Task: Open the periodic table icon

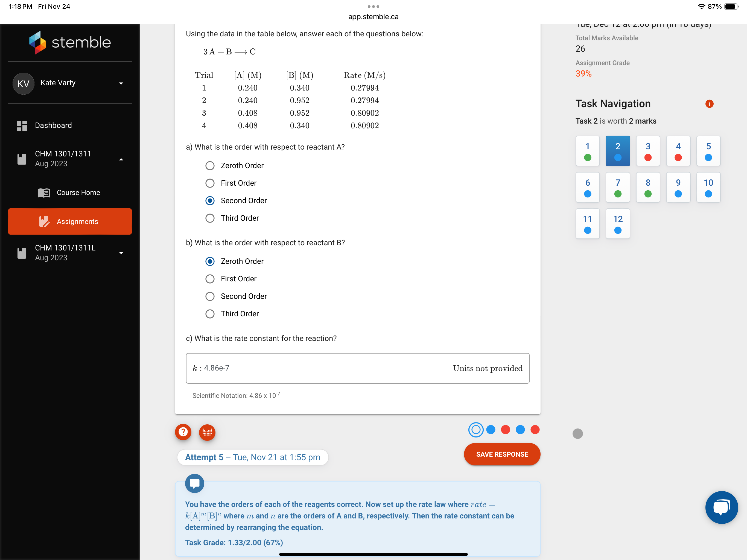Action: click(x=207, y=432)
